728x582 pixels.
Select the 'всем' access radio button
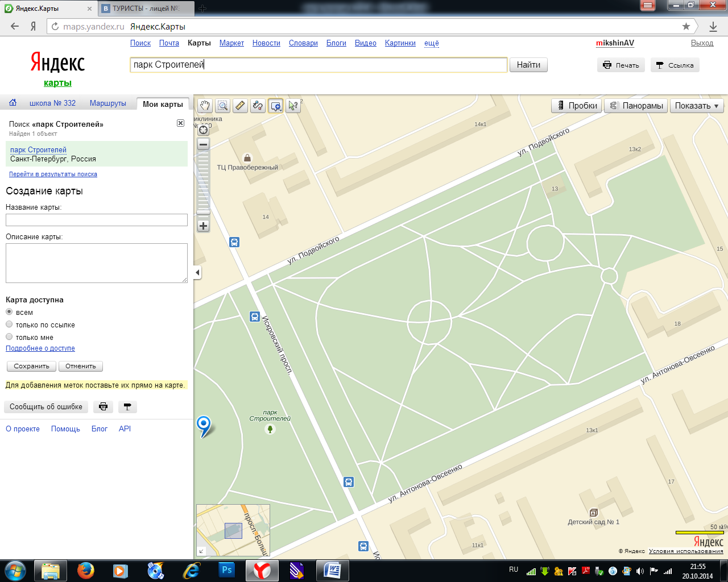(x=9, y=312)
